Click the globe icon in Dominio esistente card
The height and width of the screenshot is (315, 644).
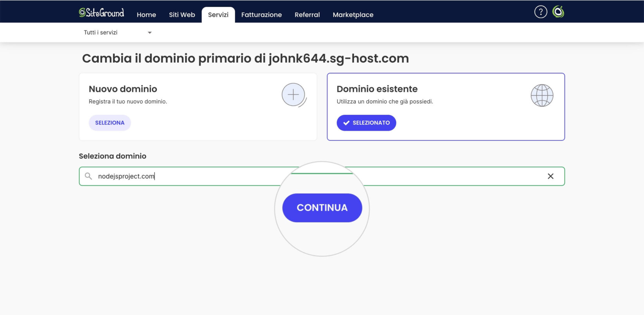542,95
